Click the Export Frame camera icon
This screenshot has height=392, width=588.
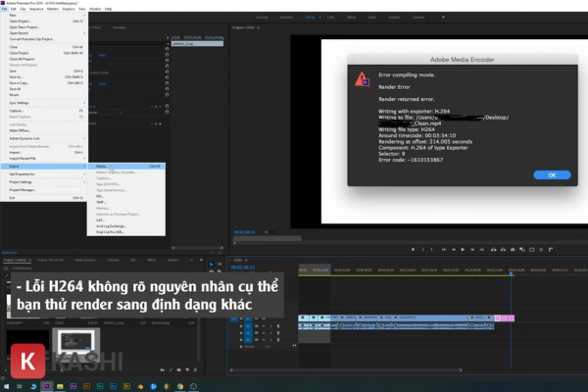click(x=513, y=250)
